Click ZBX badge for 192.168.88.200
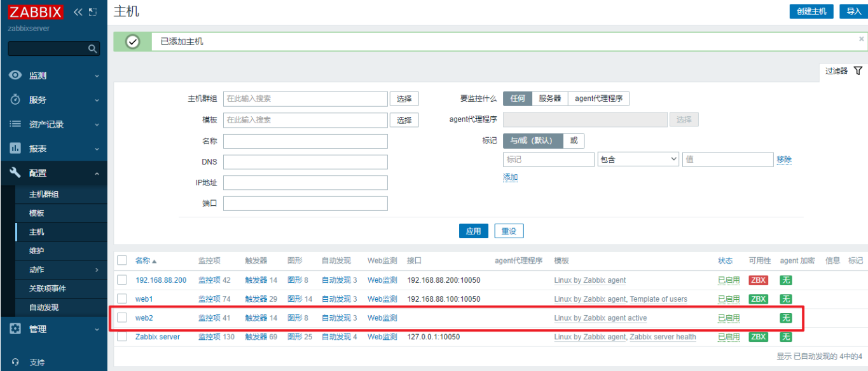Image resolution: width=868 pixels, height=371 pixels. (x=758, y=280)
